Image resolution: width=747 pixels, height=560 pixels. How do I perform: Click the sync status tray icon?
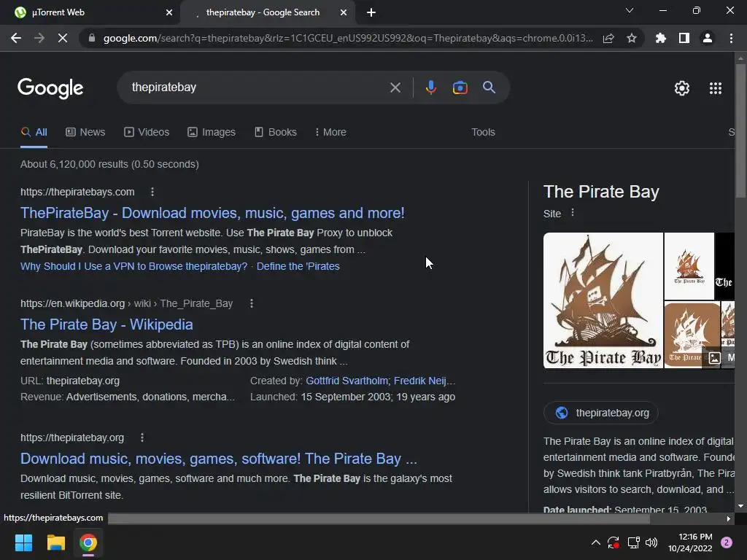[613, 542]
